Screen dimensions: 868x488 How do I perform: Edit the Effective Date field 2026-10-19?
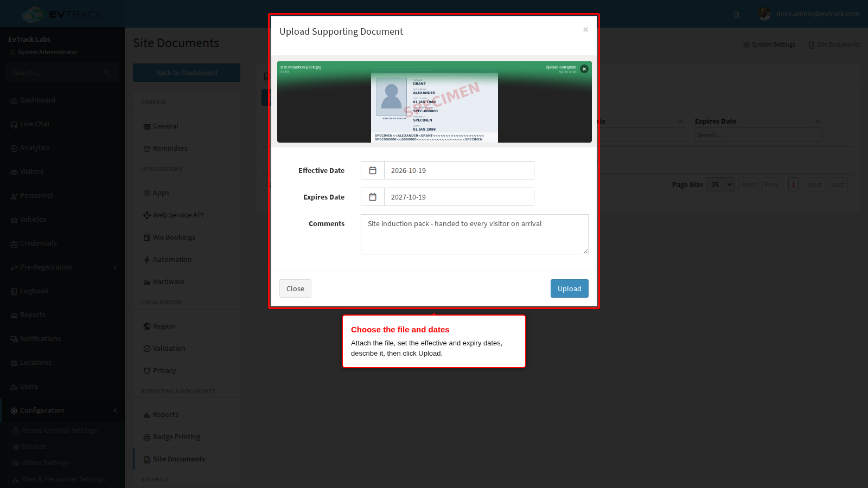459,170
